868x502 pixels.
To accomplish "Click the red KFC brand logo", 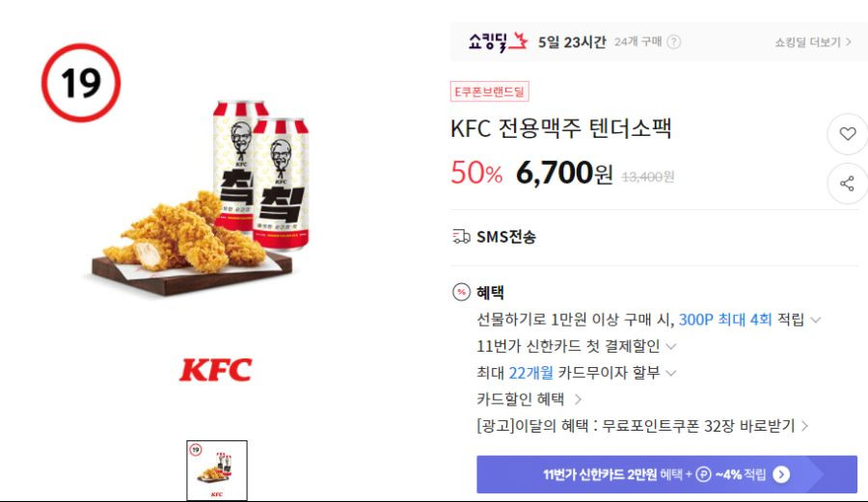I will [216, 370].
